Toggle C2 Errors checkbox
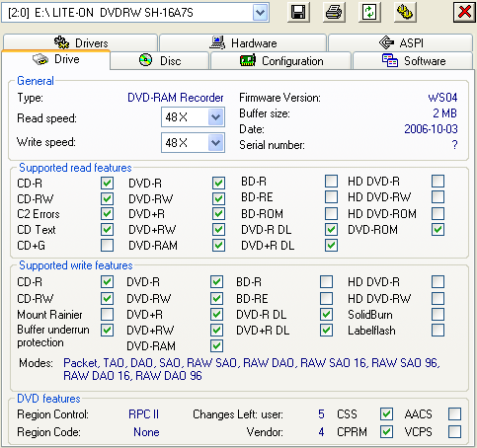 tap(107, 214)
